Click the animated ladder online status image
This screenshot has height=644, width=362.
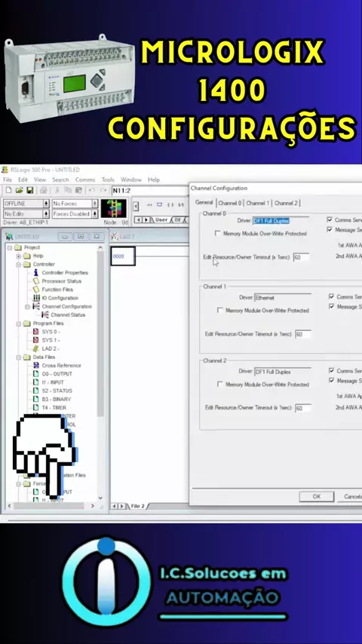(x=114, y=209)
